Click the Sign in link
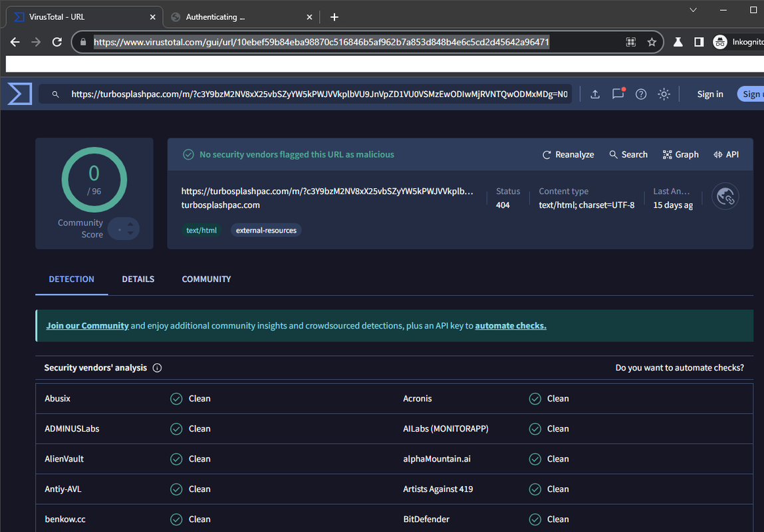The width and height of the screenshot is (764, 532). tap(710, 94)
